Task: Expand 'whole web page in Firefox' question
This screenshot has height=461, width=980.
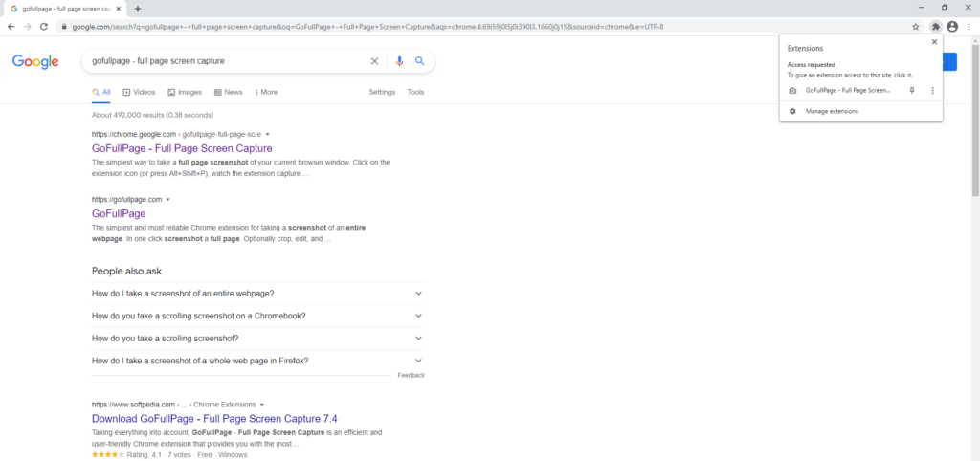Action: point(258,362)
